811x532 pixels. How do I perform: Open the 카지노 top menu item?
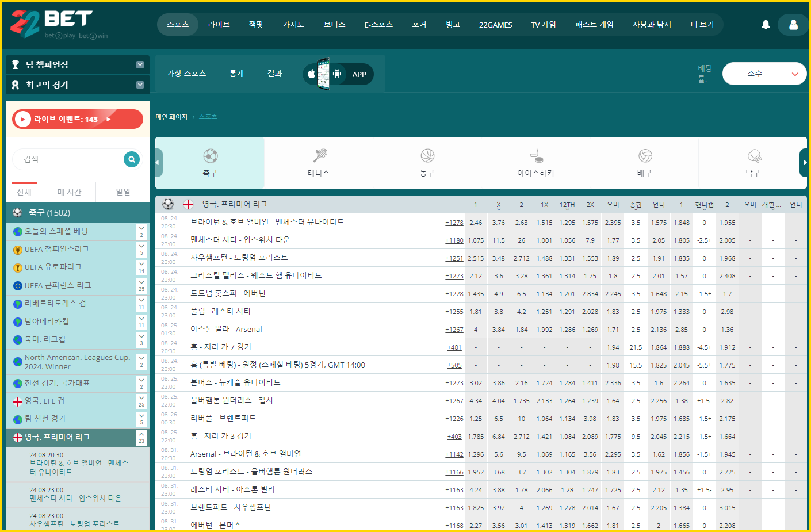[293, 25]
